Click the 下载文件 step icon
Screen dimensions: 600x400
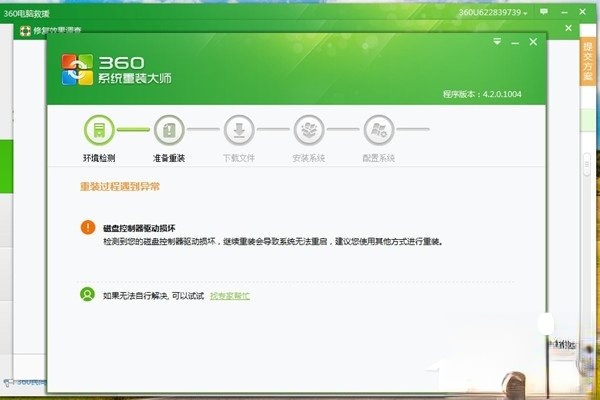point(239,130)
